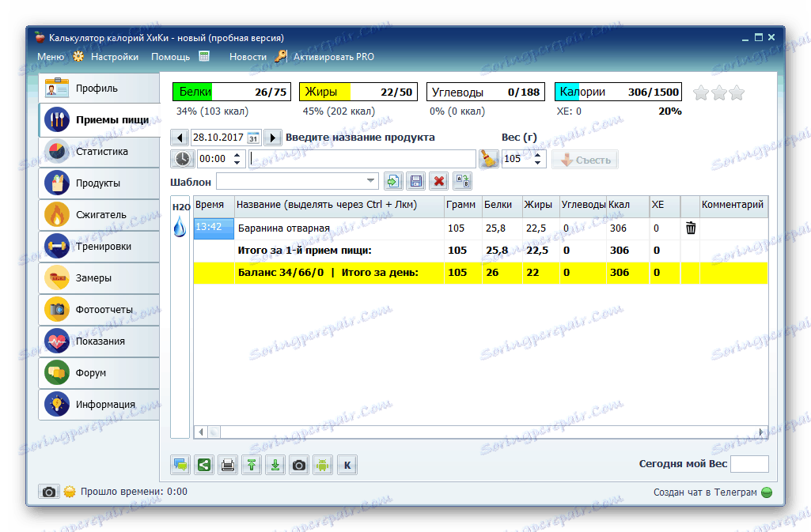This screenshot has width=811, height=532.
Task: Open the Помощь menu
Action: pos(170,57)
